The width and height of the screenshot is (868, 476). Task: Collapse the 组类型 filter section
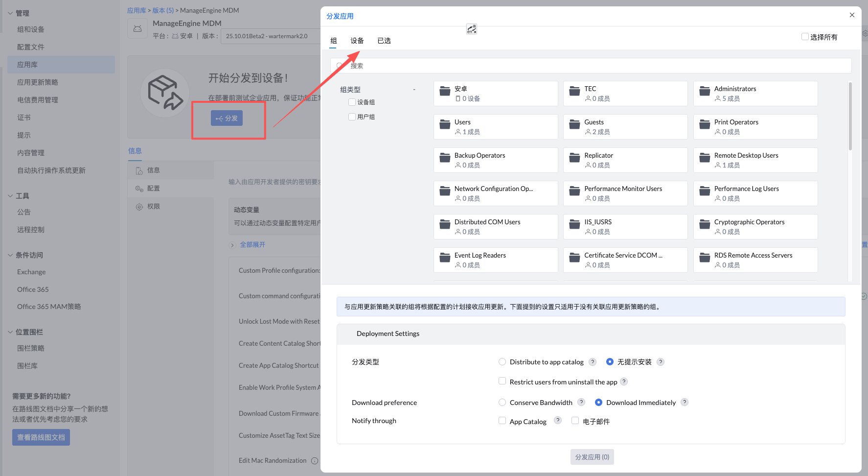tap(414, 90)
